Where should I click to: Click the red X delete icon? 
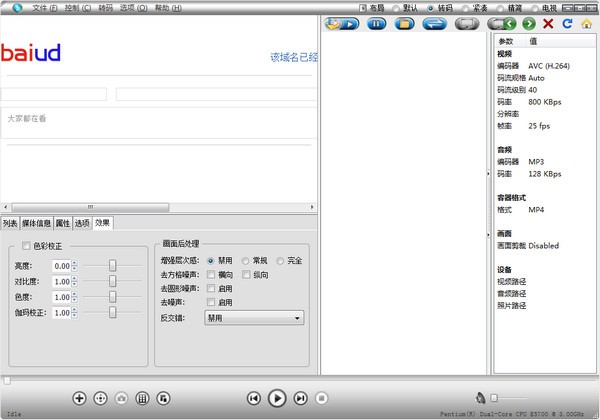coord(547,23)
